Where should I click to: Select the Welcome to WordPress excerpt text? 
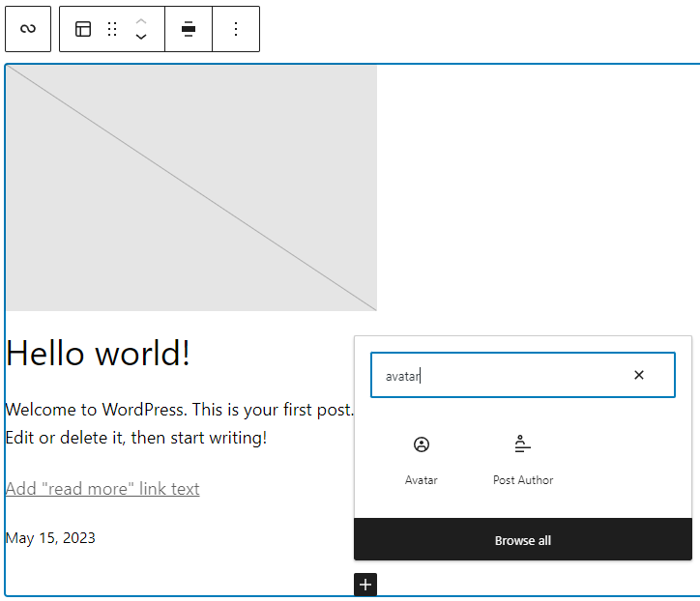click(x=180, y=423)
